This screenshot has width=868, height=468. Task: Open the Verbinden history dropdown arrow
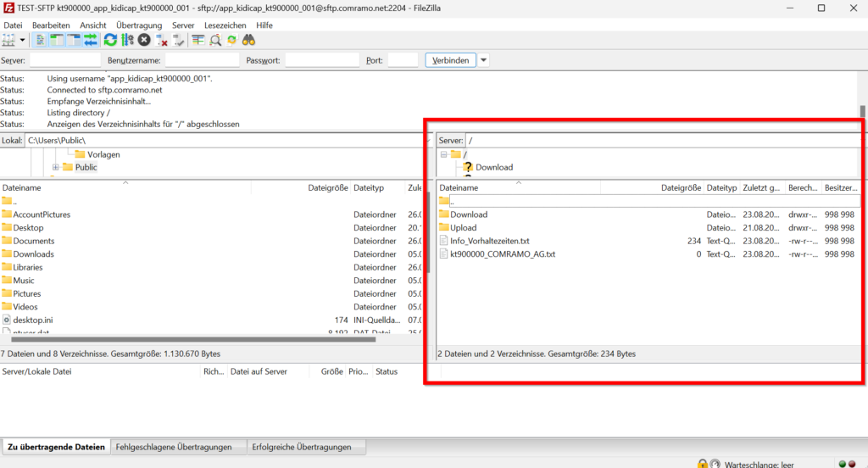coord(483,60)
